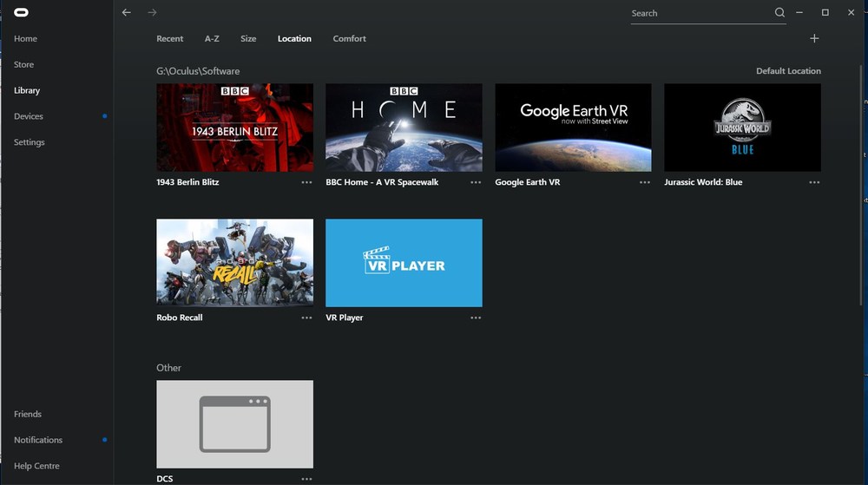This screenshot has width=868, height=485.
Task: Open Settings from the sidebar
Action: 29,142
